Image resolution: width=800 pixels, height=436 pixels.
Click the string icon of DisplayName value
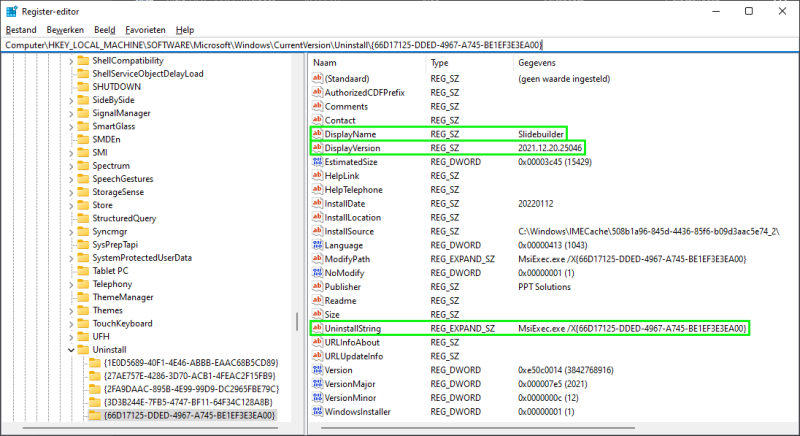(317, 134)
